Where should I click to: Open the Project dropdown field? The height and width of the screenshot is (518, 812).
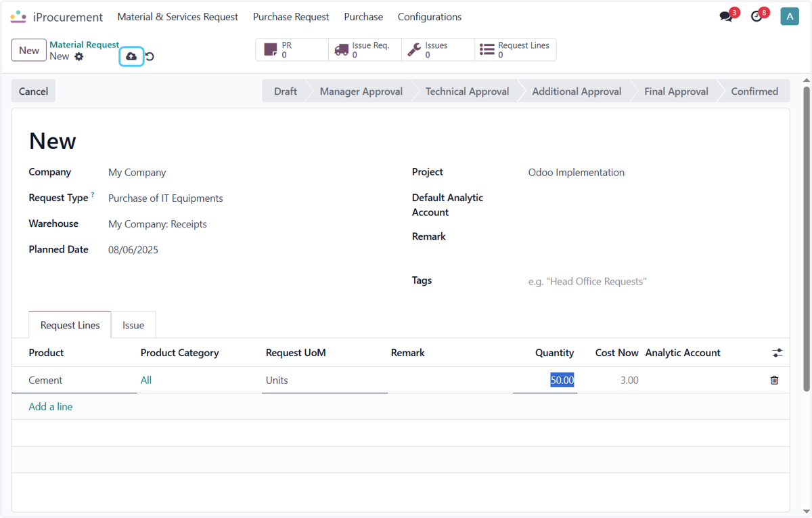point(650,173)
